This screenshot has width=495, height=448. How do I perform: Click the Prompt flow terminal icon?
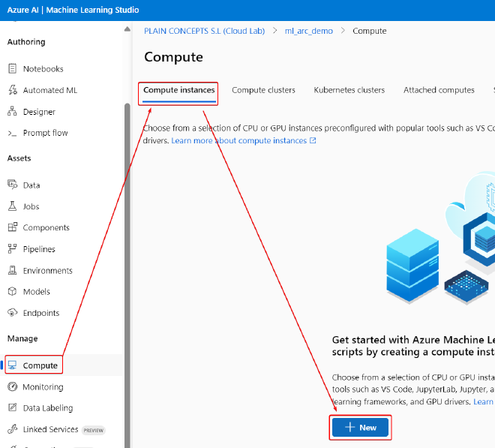tap(12, 133)
